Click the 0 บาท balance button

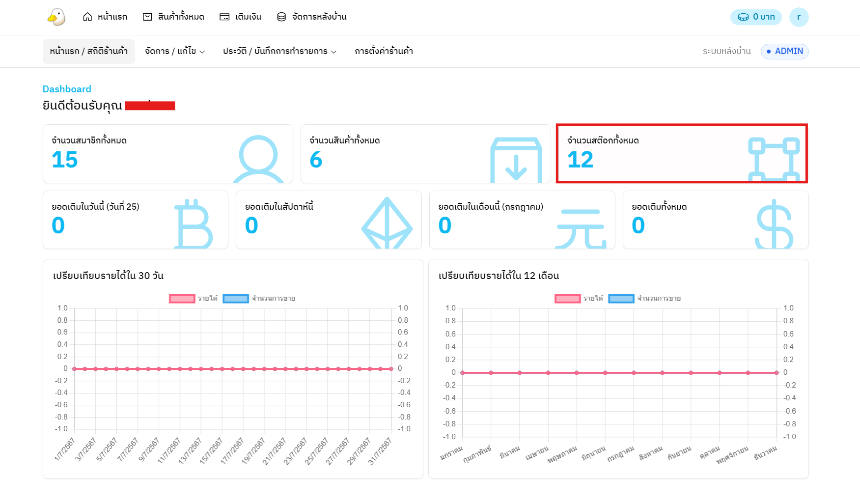click(756, 17)
